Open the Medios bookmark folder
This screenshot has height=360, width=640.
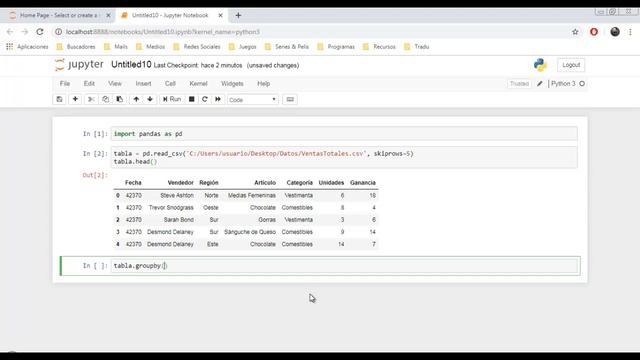point(151,47)
